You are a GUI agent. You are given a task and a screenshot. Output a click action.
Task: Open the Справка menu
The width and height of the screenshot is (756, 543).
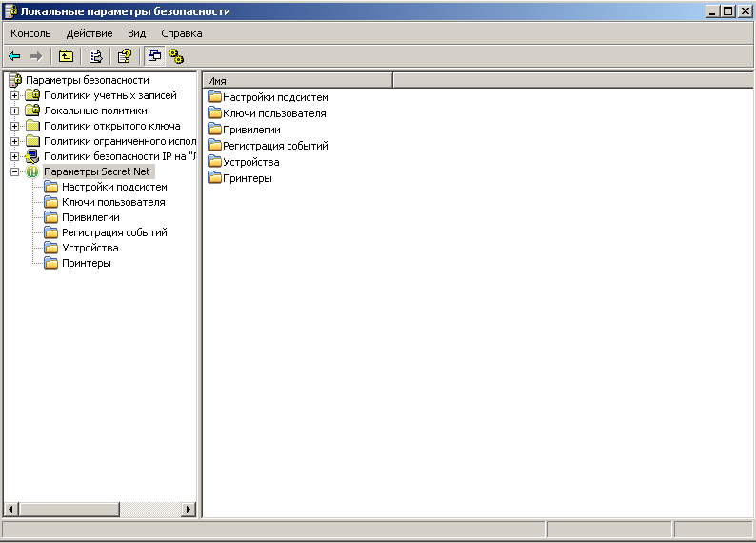(x=181, y=33)
